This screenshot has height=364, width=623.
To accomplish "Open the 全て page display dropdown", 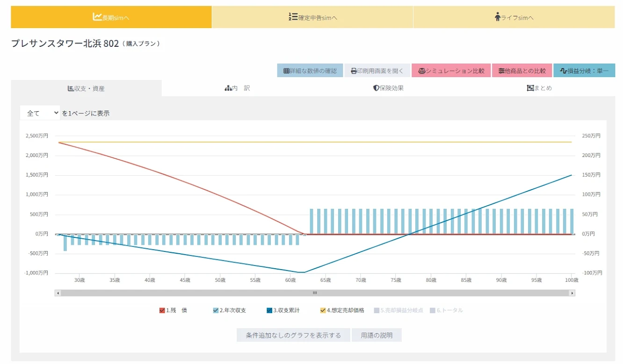I will [x=40, y=113].
